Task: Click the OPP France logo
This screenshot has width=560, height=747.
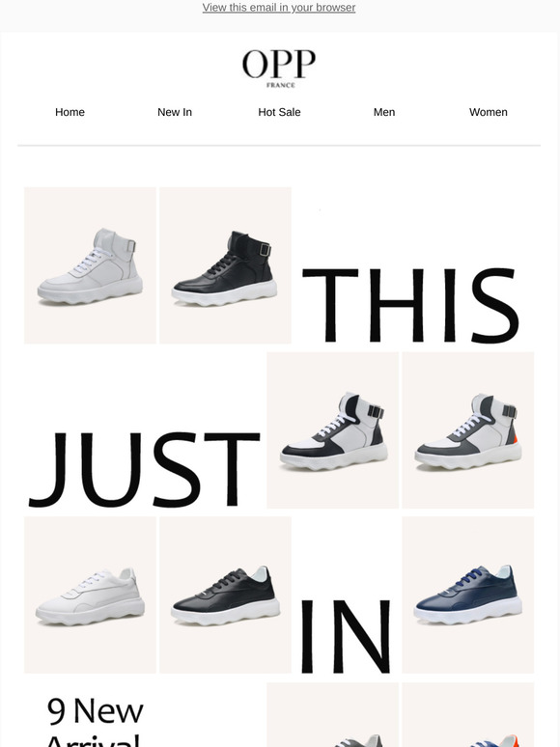Action: coord(279,69)
